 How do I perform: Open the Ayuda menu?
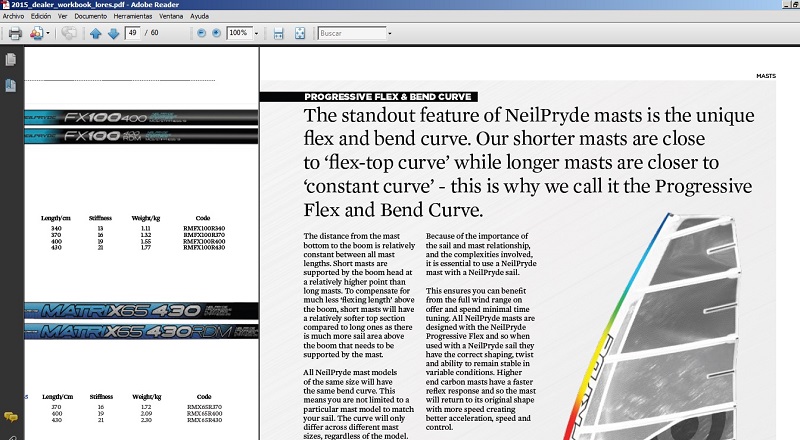click(199, 16)
